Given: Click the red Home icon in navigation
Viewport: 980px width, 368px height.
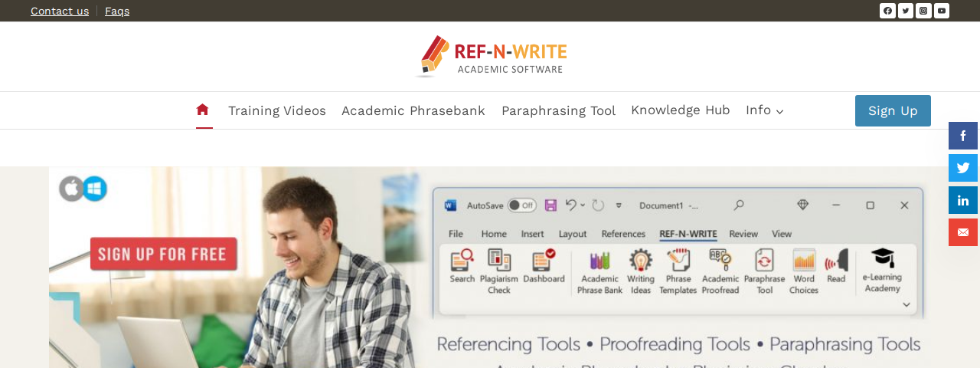Looking at the screenshot, I should point(203,110).
